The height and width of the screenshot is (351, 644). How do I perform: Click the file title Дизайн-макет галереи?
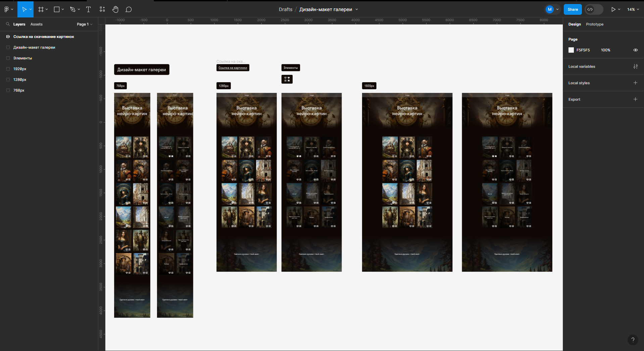(x=326, y=9)
